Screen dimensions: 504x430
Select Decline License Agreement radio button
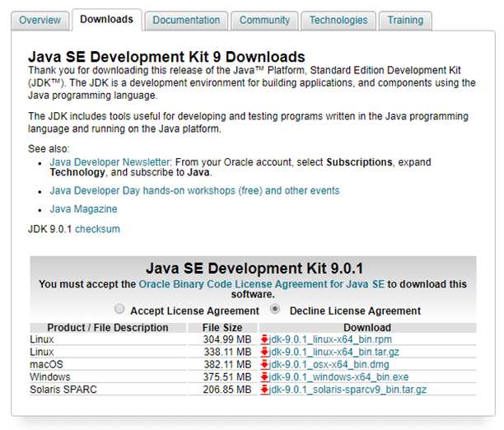[x=275, y=309]
